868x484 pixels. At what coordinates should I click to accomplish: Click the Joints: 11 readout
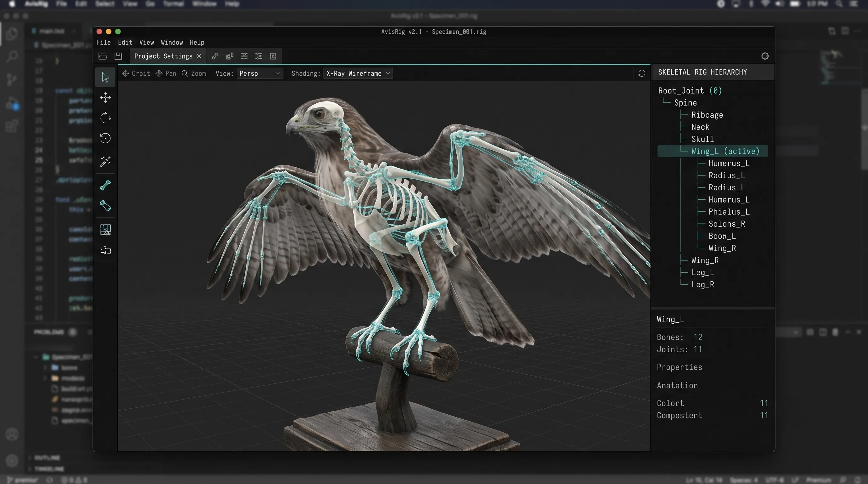[680, 349]
